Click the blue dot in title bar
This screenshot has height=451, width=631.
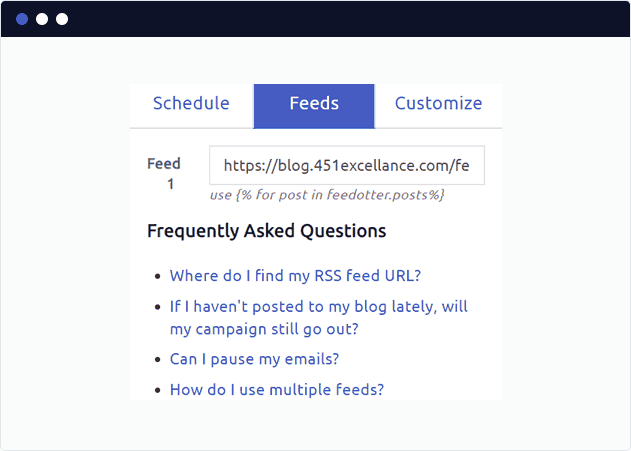pyautogui.click(x=22, y=19)
